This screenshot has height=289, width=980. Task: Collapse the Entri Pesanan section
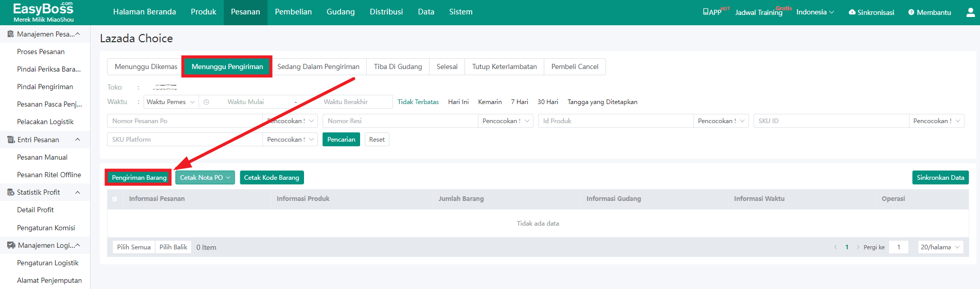click(78, 140)
